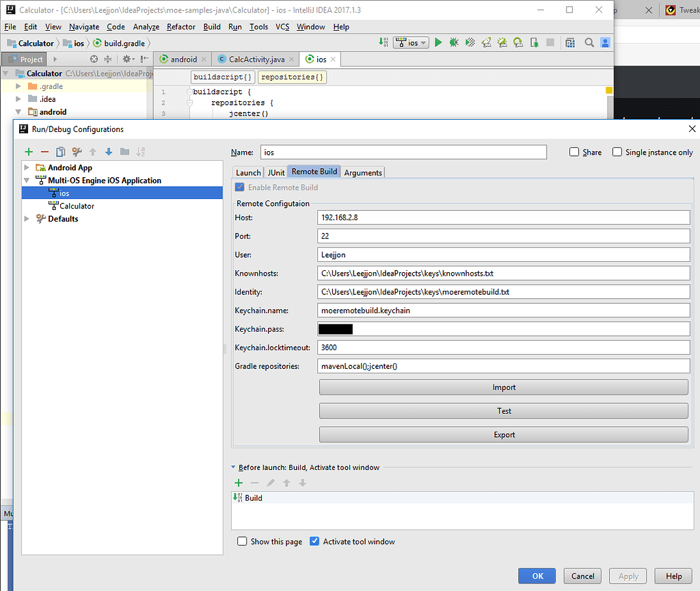Viewport: 700px width, 591px height.
Task: Collapse android module in Project tree
Action: (18, 111)
